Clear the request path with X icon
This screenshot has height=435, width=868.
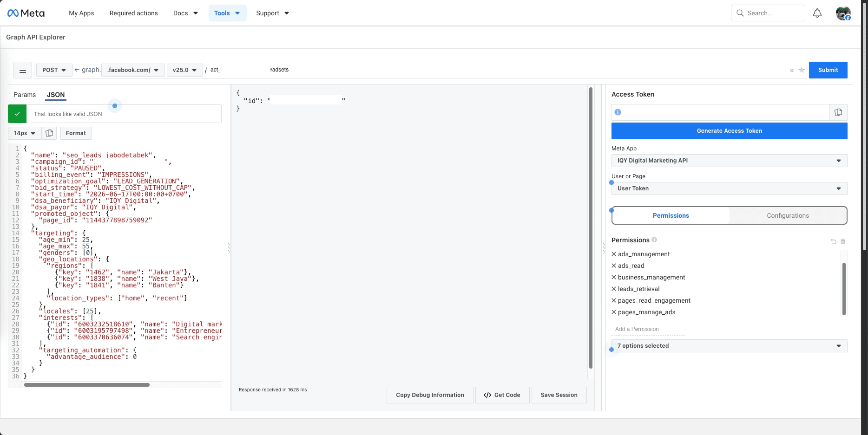792,71
